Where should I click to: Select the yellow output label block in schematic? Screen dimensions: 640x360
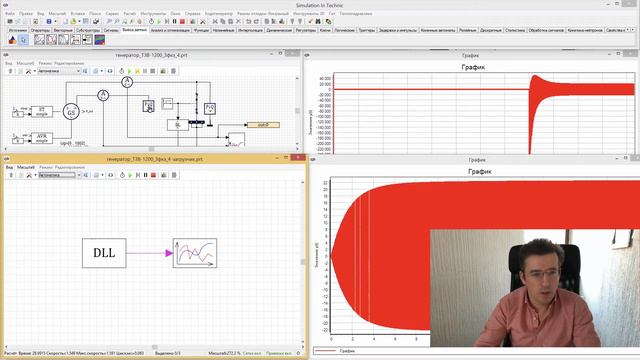(x=263, y=124)
